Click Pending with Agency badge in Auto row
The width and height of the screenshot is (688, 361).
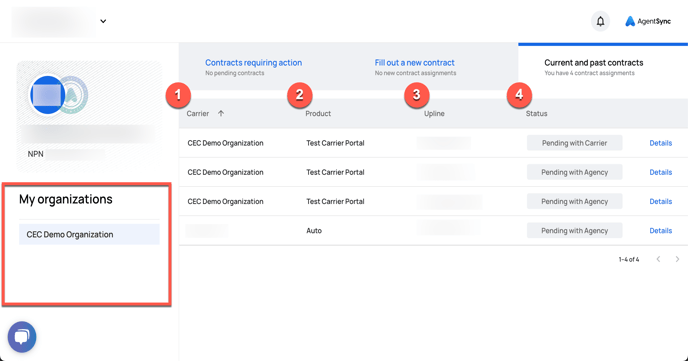[574, 231]
